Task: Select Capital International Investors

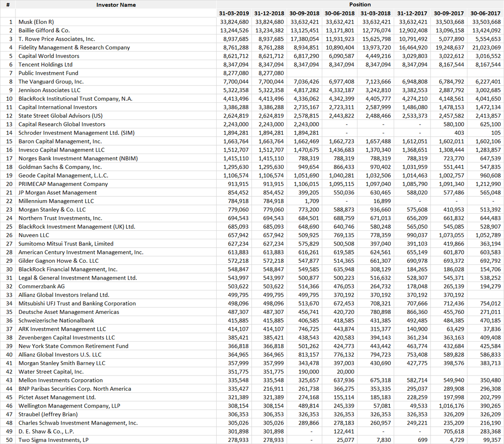Action: pos(58,107)
